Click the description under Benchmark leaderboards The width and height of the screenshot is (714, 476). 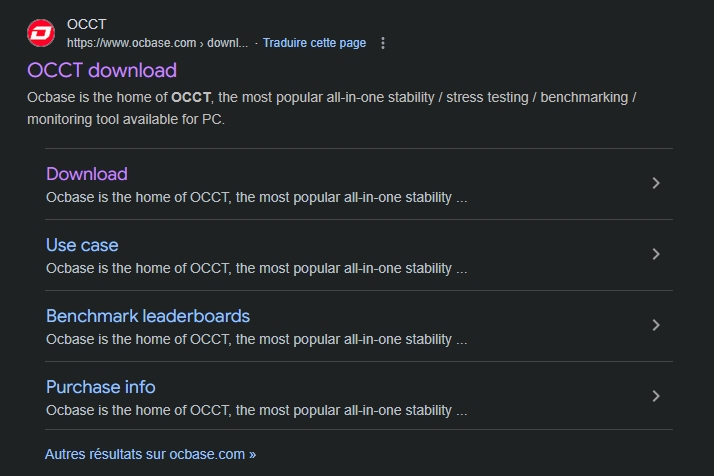pos(256,339)
